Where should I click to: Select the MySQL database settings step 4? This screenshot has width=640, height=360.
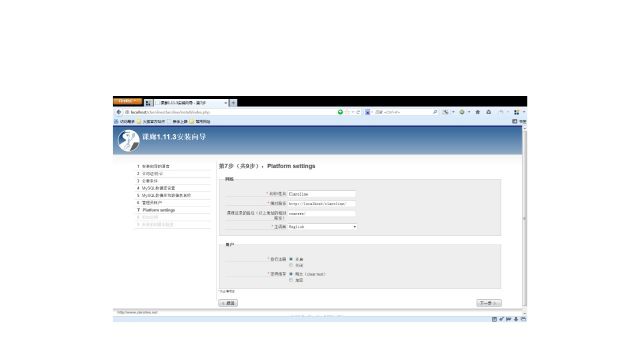tap(159, 188)
